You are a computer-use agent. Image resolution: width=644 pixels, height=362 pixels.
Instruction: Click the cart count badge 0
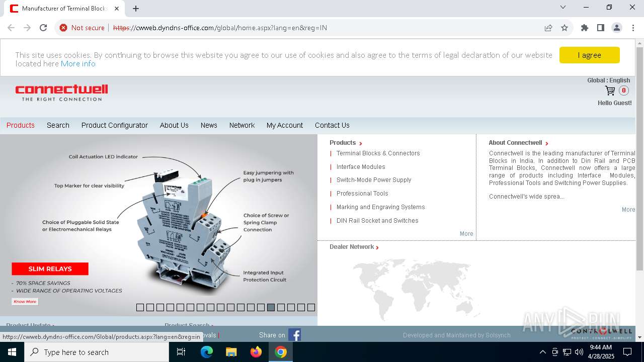coord(624,90)
